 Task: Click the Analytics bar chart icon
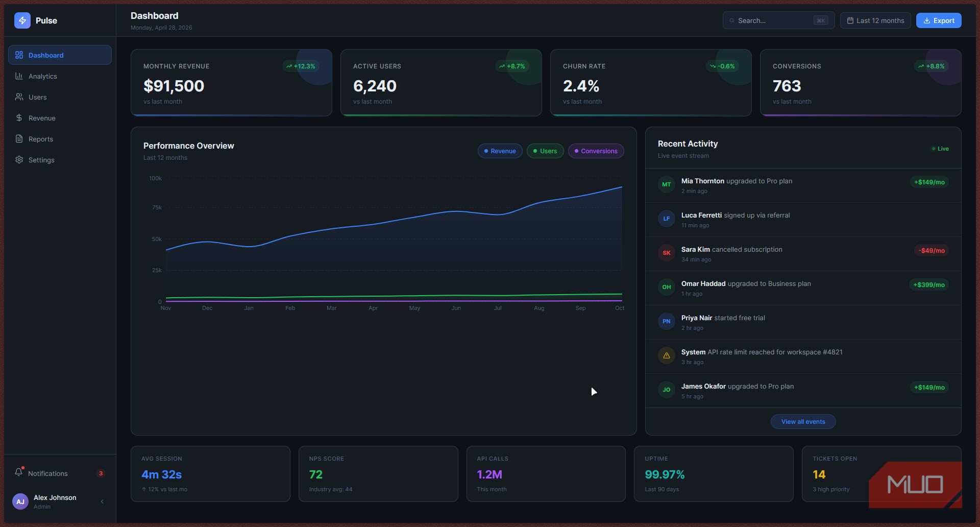pos(19,76)
